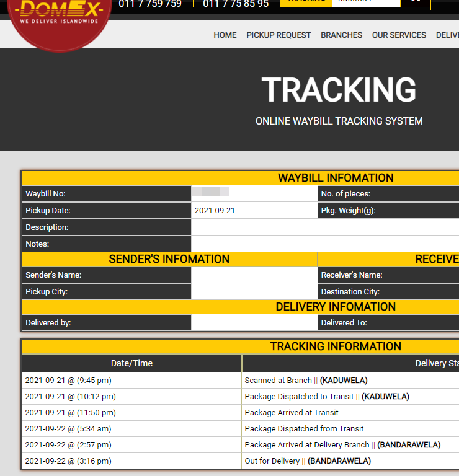Click the yellow TRACKING label in header

[x=306, y=2]
